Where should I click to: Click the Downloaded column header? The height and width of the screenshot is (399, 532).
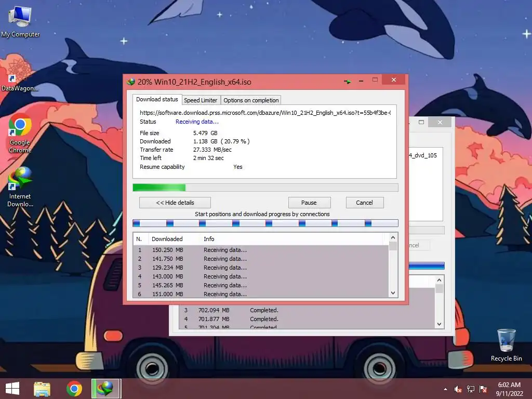coord(175,239)
